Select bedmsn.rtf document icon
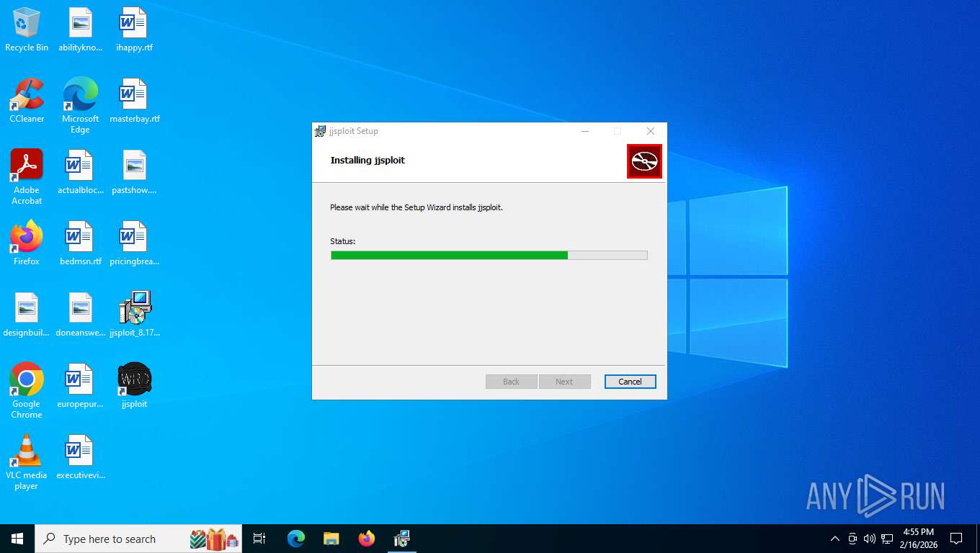Screen dimensions: 980x553 click(x=80, y=243)
